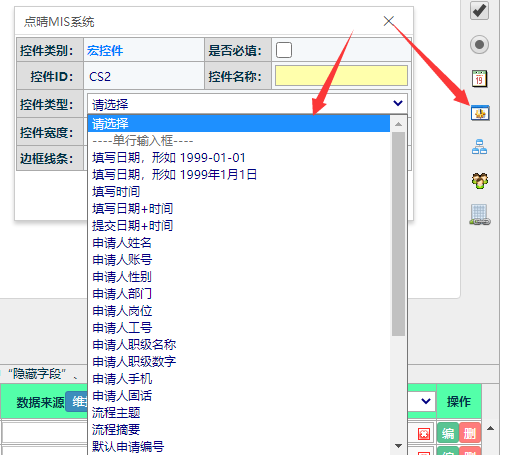The width and height of the screenshot is (507, 455).
Task: Select the organization chart control icon
Action: (x=479, y=147)
